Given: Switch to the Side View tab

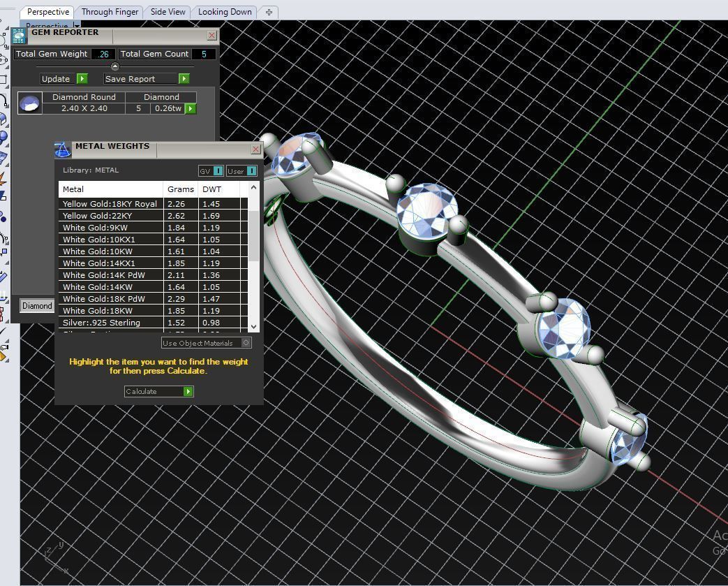Looking at the screenshot, I should (168, 12).
